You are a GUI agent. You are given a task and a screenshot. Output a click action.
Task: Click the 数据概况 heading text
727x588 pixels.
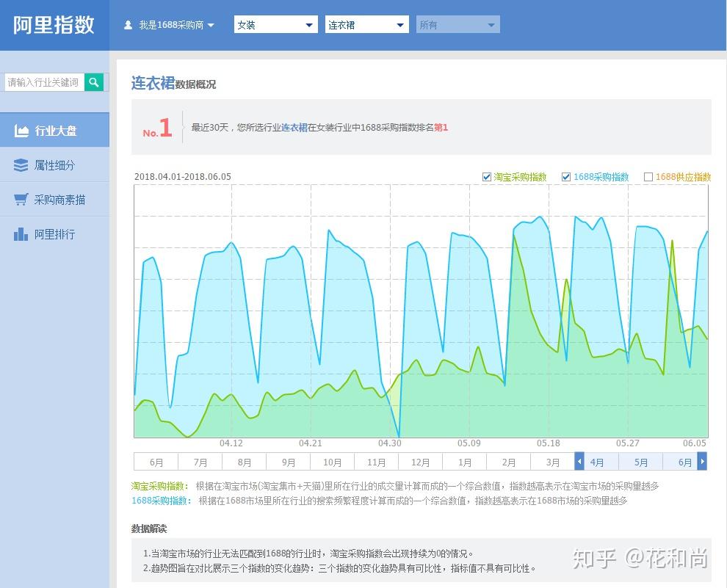coord(195,84)
